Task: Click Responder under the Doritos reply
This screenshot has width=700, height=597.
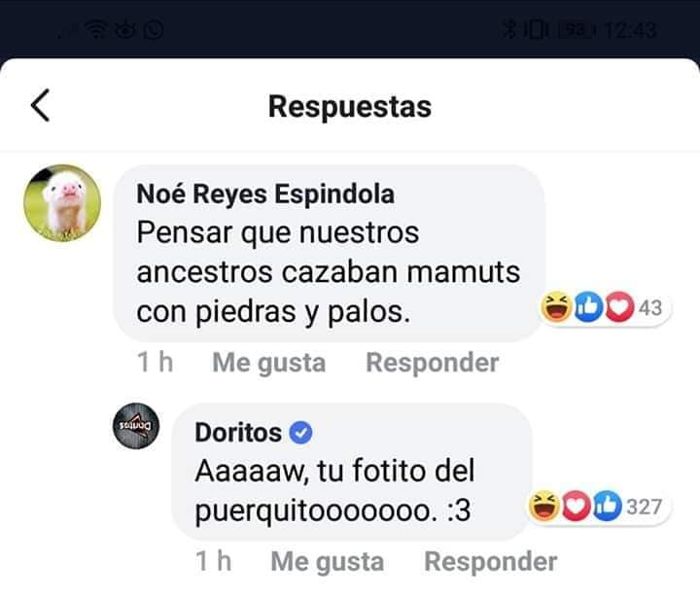Action: [491, 561]
